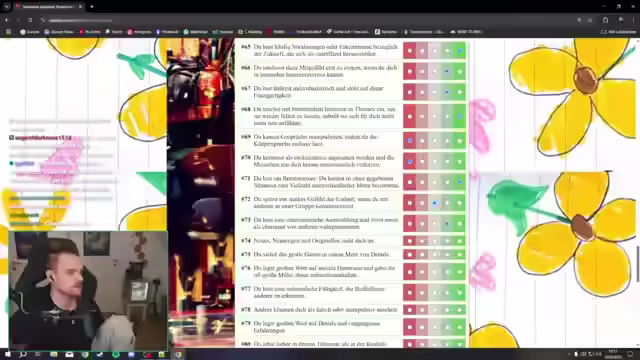Select the middle neutral option for question #72
640x360 pixels.
[x=435, y=203]
